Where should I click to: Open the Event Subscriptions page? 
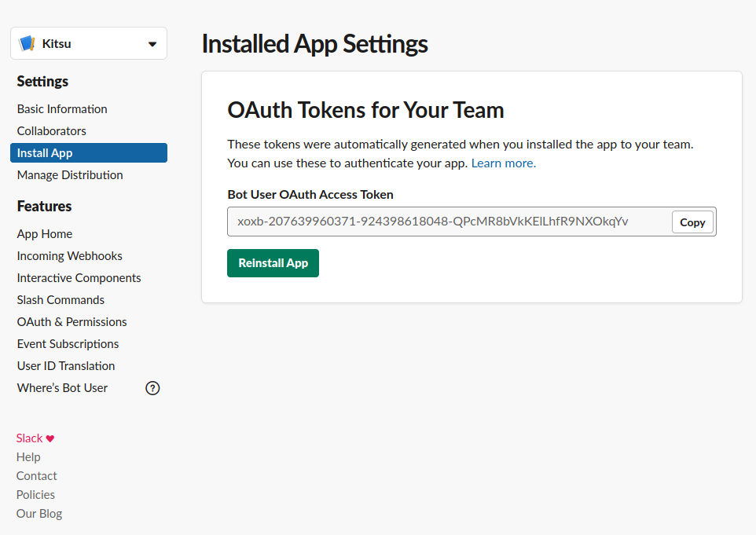(x=68, y=343)
